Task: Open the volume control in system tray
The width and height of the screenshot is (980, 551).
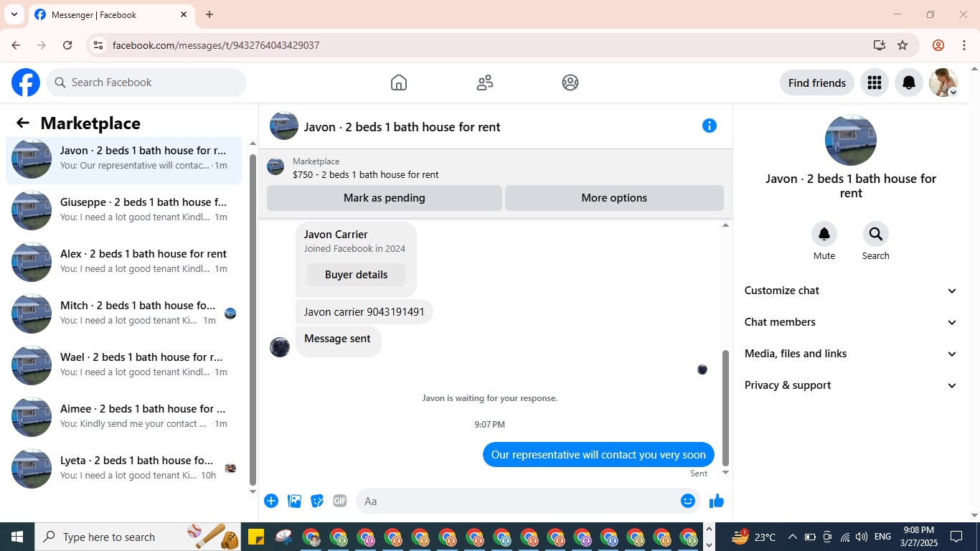Action: click(862, 537)
